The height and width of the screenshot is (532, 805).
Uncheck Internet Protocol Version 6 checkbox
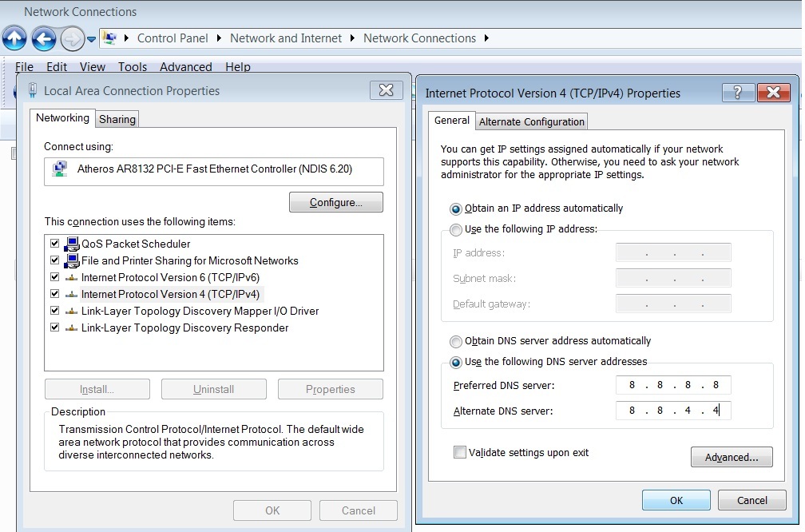pyautogui.click(x=55, y=277)
